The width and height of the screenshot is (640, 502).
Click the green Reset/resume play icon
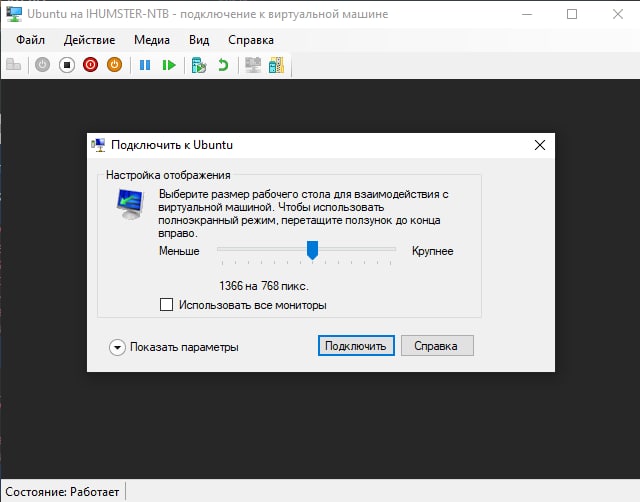click(x=169, y=65)
